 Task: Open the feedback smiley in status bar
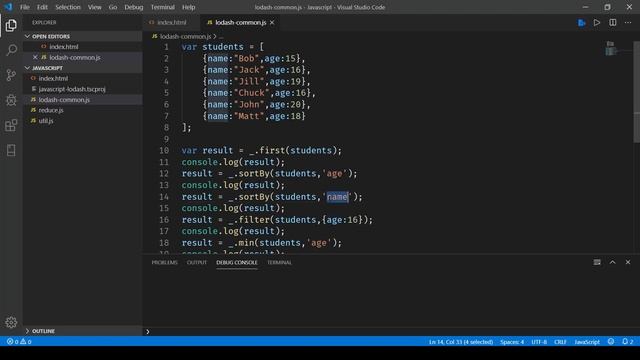click(x=611, y=342)
